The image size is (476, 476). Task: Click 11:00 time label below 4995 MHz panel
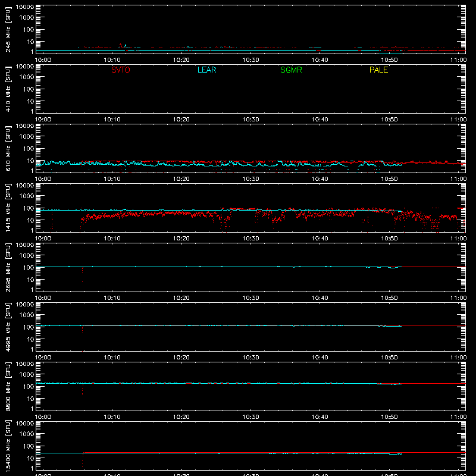tap(458, 358)
